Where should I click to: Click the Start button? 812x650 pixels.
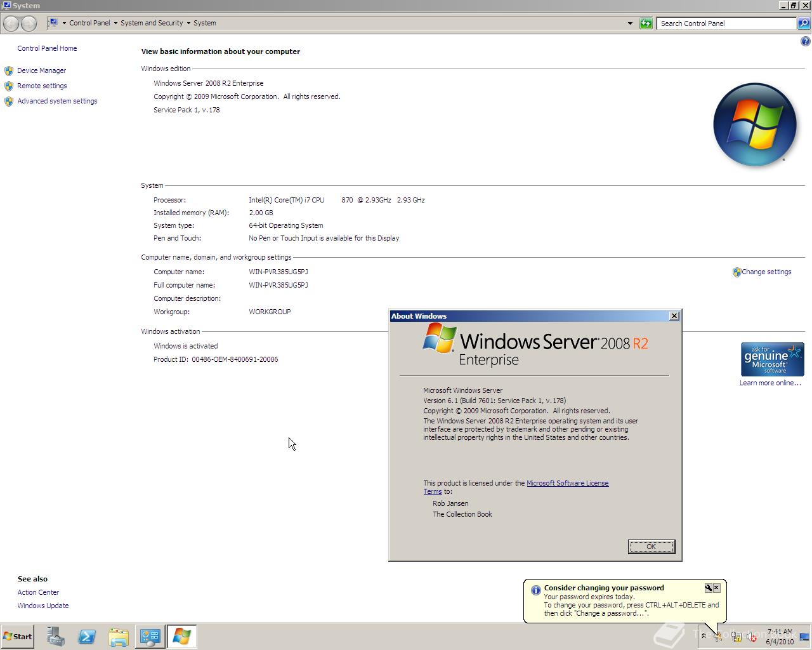17,637
